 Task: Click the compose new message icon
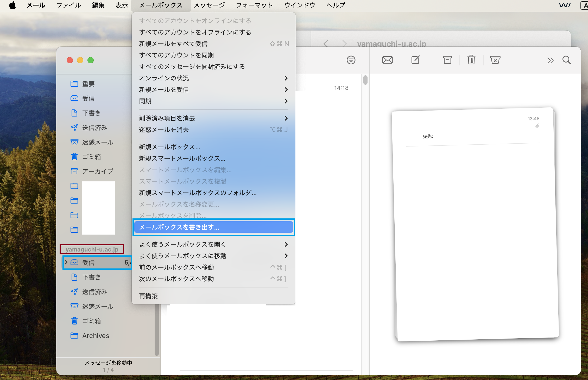click(415, 60)
